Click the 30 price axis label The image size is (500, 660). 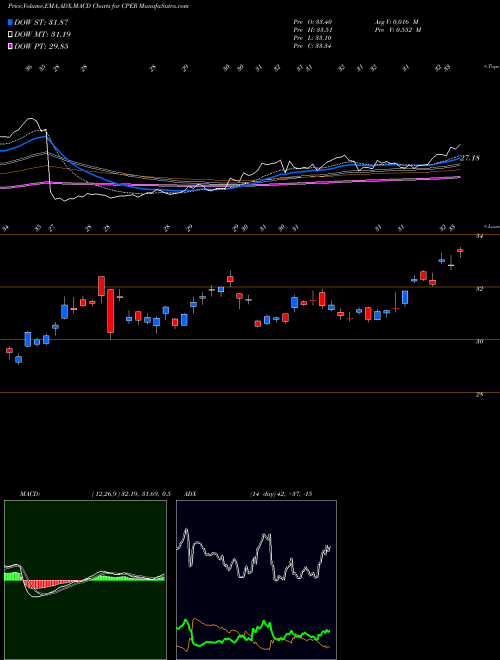point(479,341)
